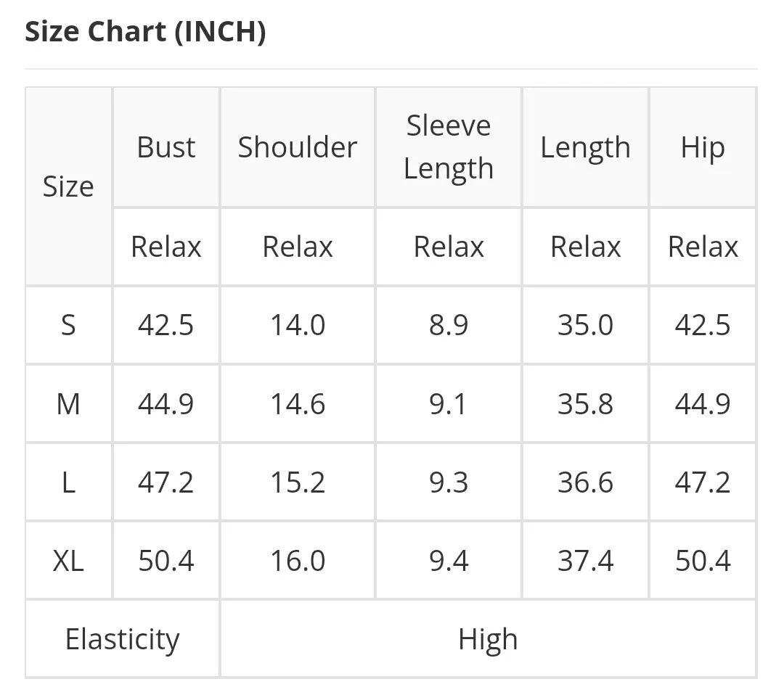
Task: Click the Hip column header
Action: (703, 147)
